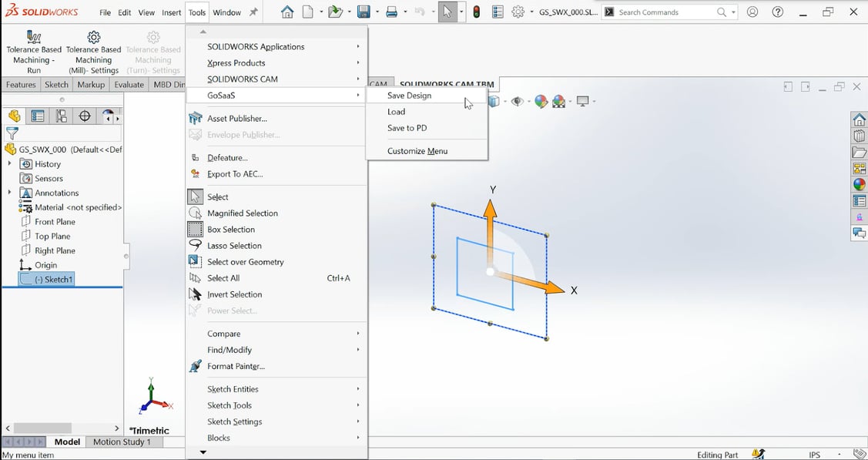
Task: Open the Save toolbar icon
Action: 364,12
